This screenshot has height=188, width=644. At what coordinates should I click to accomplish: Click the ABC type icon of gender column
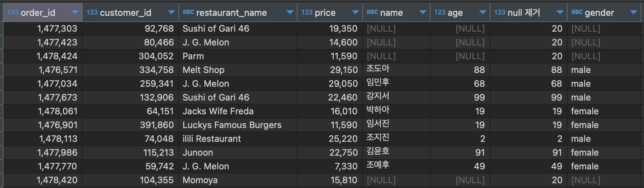pyautogui.click(x=577, y=12)
